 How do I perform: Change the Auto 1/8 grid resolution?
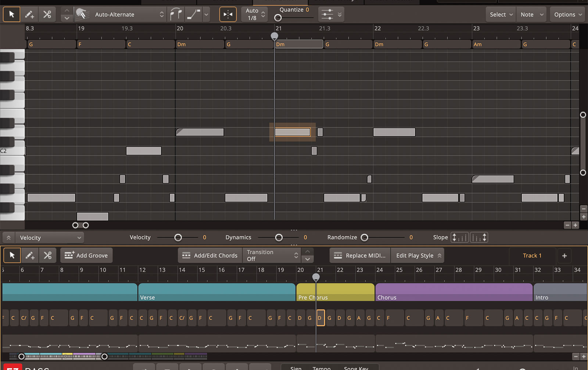[255, 14]
